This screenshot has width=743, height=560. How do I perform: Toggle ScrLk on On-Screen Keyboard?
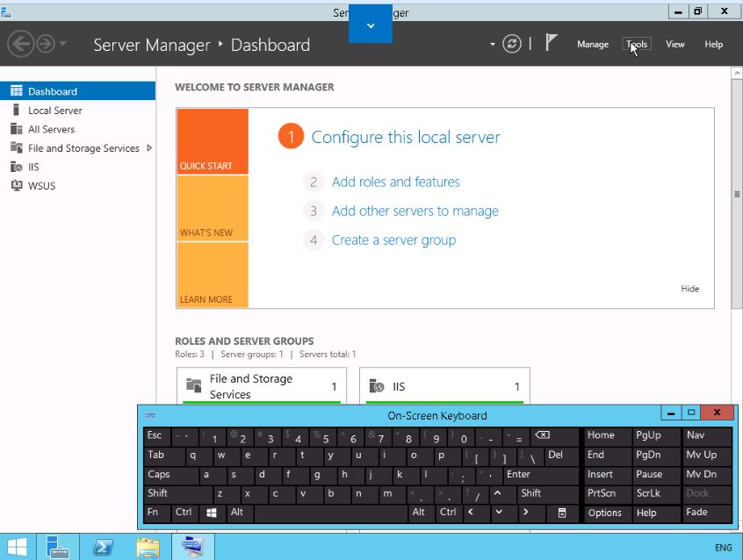pyautogui.click(x=655, y=493)
